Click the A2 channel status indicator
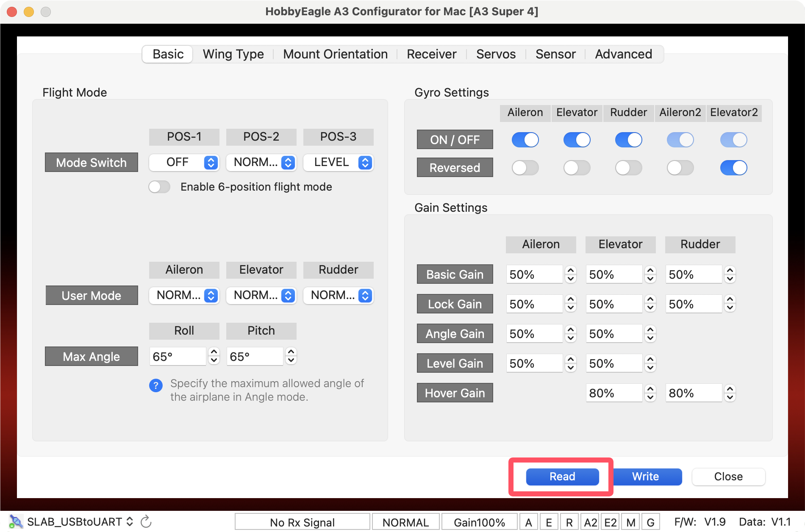The width and height of the screenshot is (805, 532). tap(590, 522)
